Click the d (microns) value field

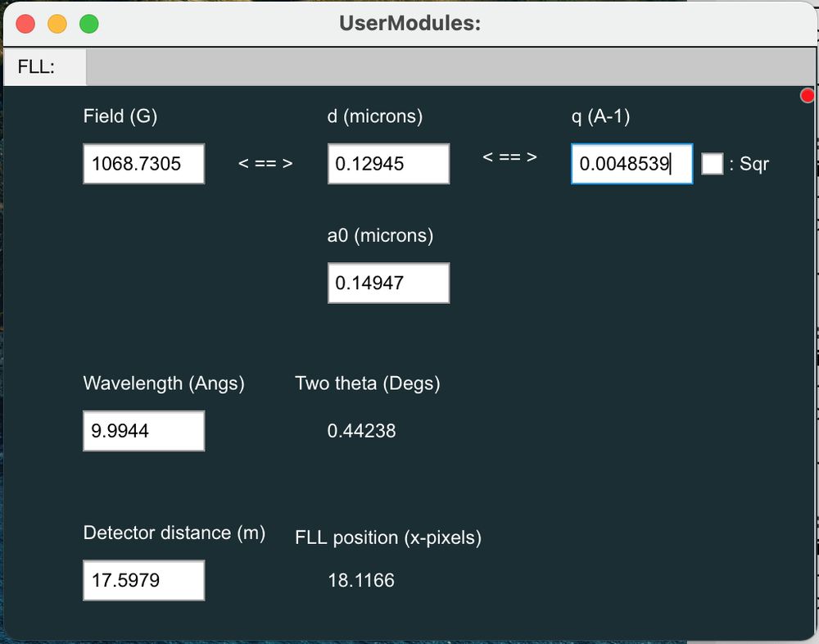coord(388,163)
